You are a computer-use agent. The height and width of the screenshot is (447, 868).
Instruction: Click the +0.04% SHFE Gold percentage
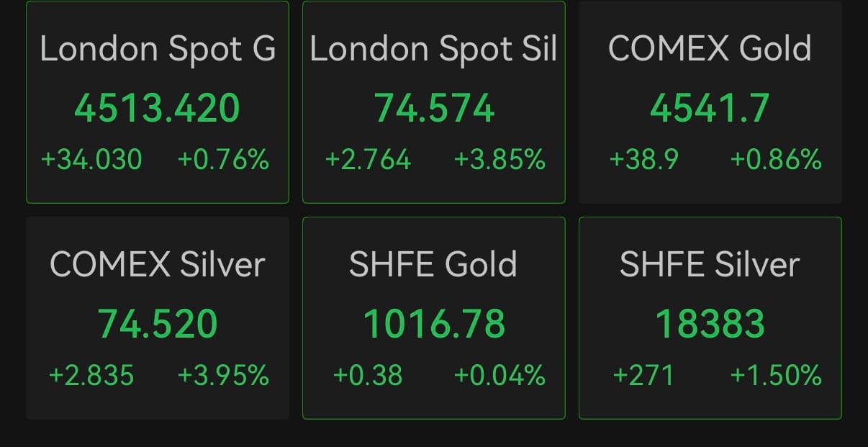pyautogui.click(x=499, y=375)
